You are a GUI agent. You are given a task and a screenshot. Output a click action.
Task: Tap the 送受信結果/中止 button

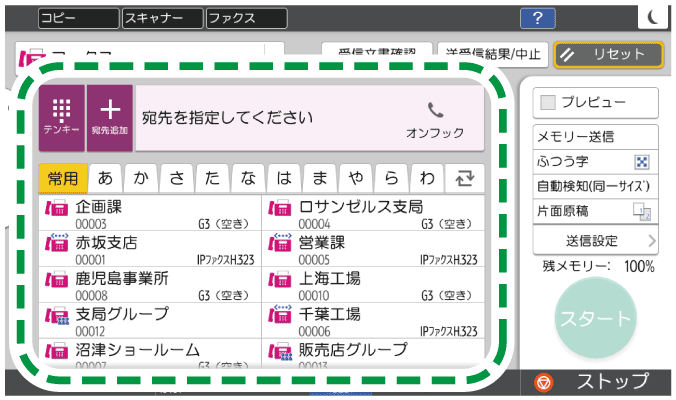(x=493, y=54)
